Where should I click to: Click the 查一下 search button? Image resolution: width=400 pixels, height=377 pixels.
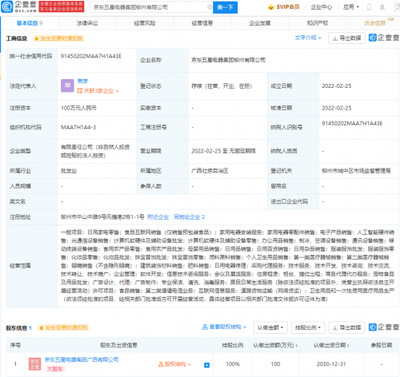click(x=225, y=7)
